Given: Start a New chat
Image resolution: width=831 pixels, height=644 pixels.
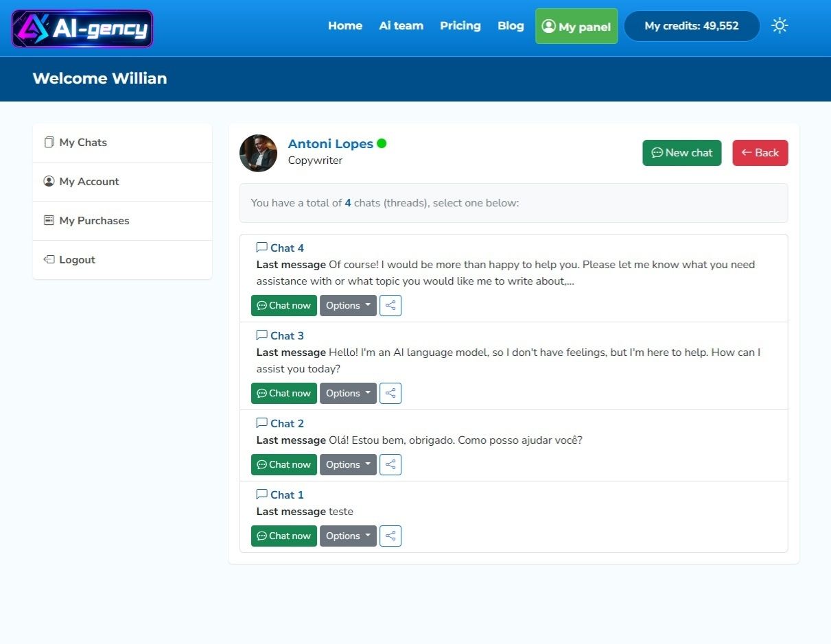Looking at the screenshot, I should pyautogui.click(x=681, y=153).
